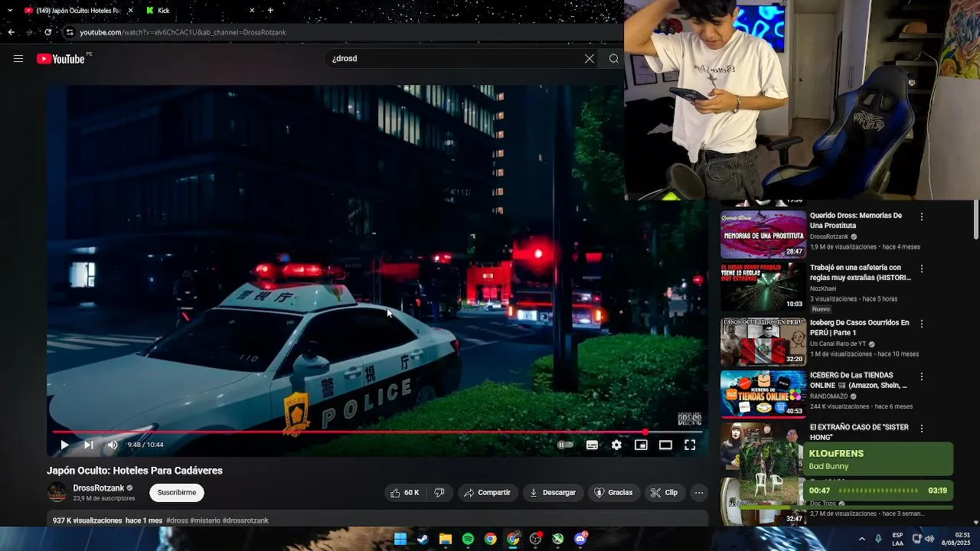This screenshot has height=551, width=980.
Task: Click the DrossRotzank channel avatar
Action: pyautogui.click(x=57, y=493)
